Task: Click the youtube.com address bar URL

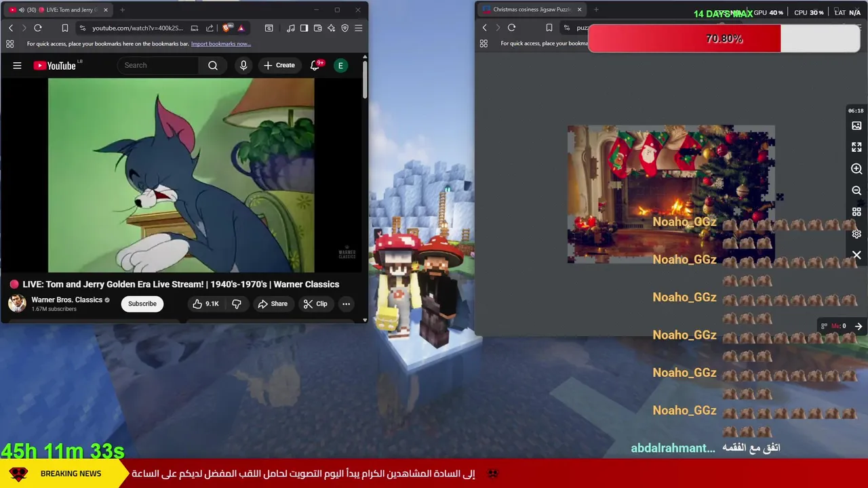Action: tap(138, 28)
